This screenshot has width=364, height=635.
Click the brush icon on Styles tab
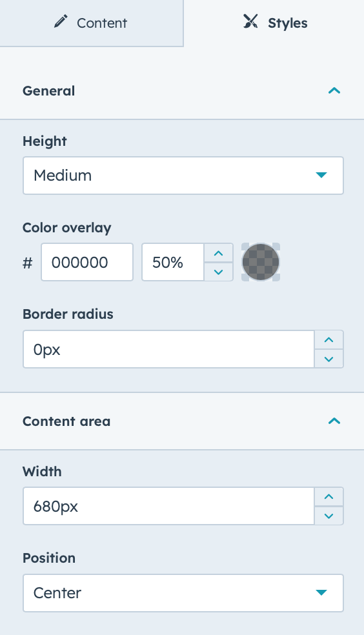pos(250,21)
